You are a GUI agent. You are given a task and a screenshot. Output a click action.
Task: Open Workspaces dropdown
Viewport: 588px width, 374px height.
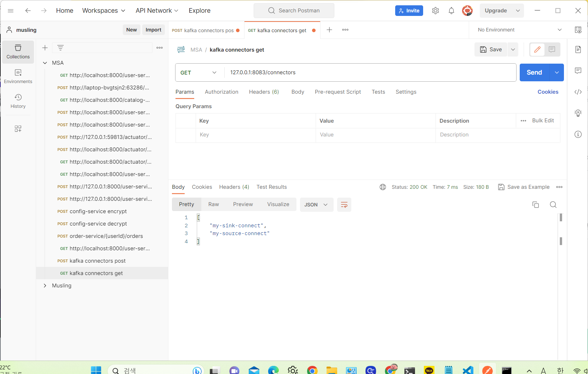click(104, 11)
